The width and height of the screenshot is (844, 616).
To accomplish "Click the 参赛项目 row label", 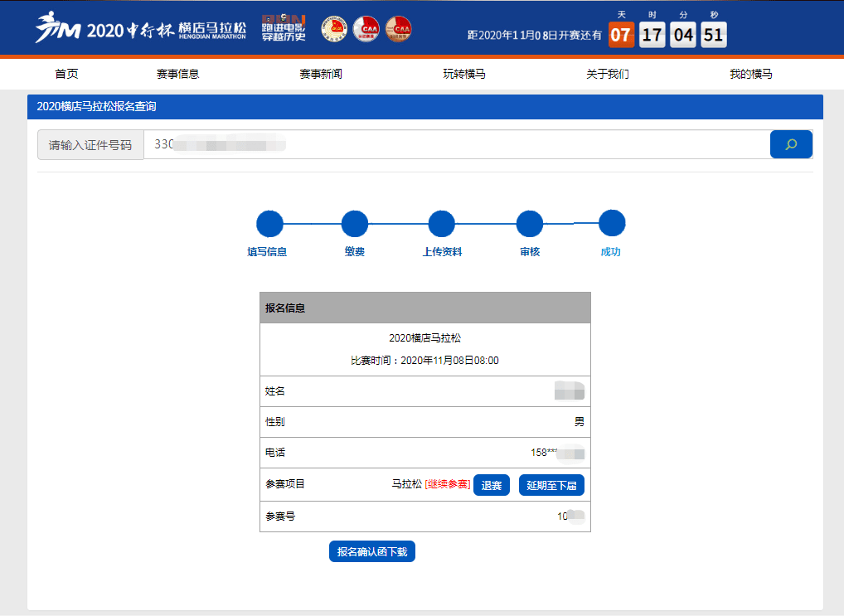I will [284, 484].
